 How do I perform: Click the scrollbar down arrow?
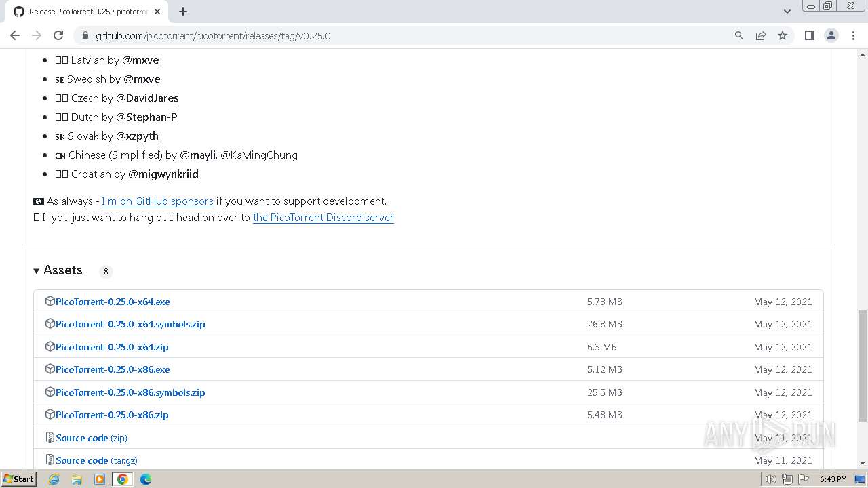click(862, 463)
